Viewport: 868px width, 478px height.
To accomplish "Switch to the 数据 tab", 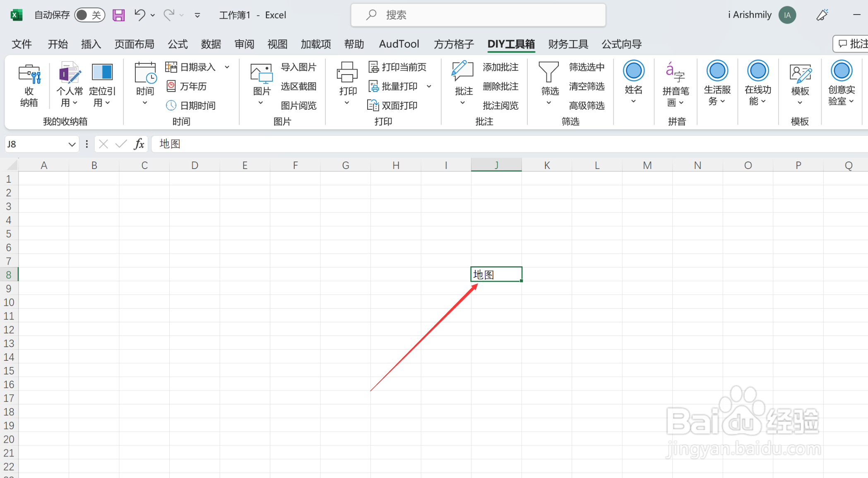I will coord(211,44).
